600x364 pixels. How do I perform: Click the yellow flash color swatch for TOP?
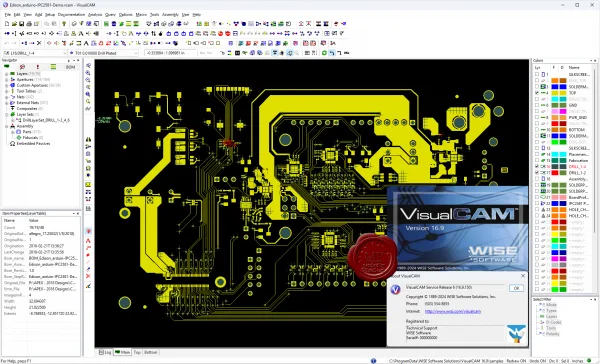pyautogui.click(x=554, y=93)
